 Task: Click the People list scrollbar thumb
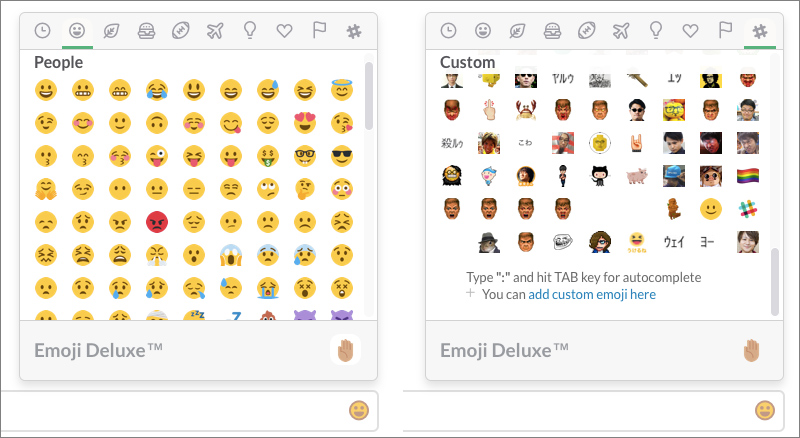(369, 96)
